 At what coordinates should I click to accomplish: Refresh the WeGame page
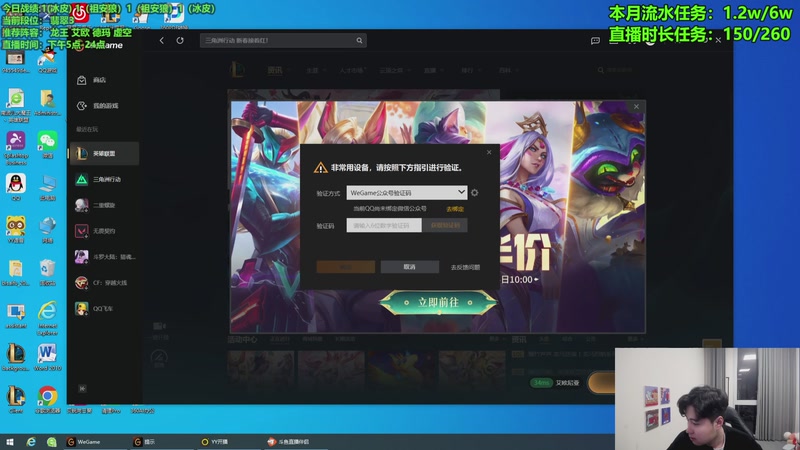(x=180, y=40)
